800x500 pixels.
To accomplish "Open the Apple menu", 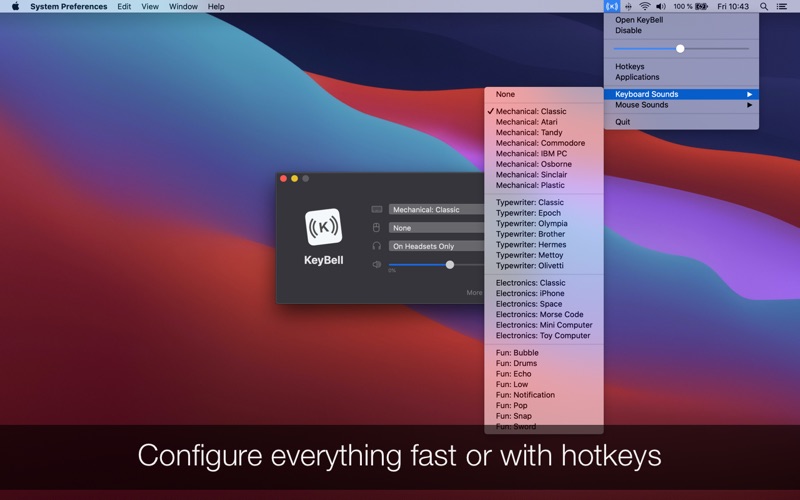I will point(15,7).
